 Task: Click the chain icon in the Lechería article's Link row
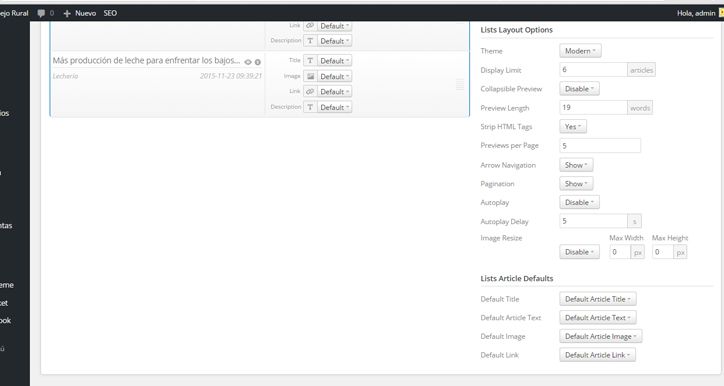pos(310,91)
